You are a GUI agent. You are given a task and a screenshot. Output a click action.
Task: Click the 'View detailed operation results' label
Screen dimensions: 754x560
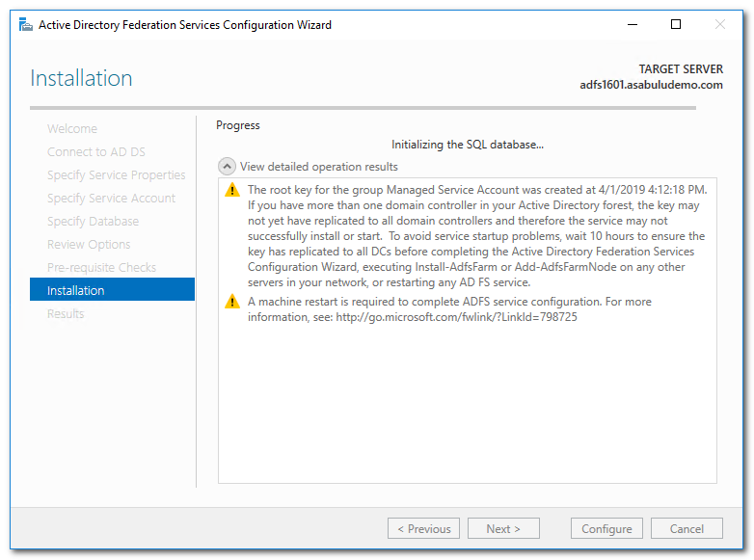[319, 167]
